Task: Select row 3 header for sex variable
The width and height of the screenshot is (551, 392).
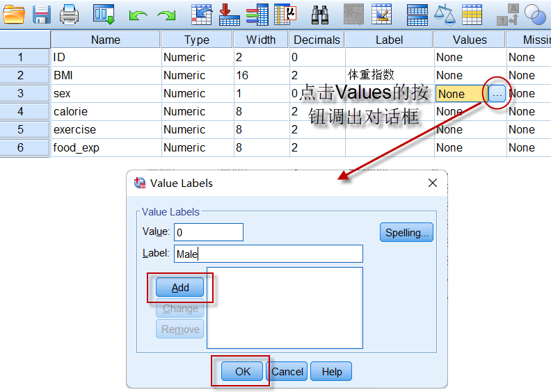Action: (21, 93)
